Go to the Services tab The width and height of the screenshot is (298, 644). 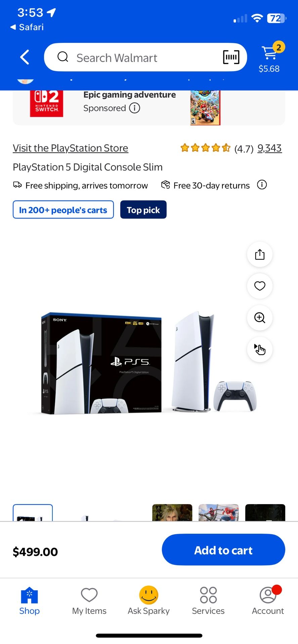pyautogui.click(x=208, y=601)
